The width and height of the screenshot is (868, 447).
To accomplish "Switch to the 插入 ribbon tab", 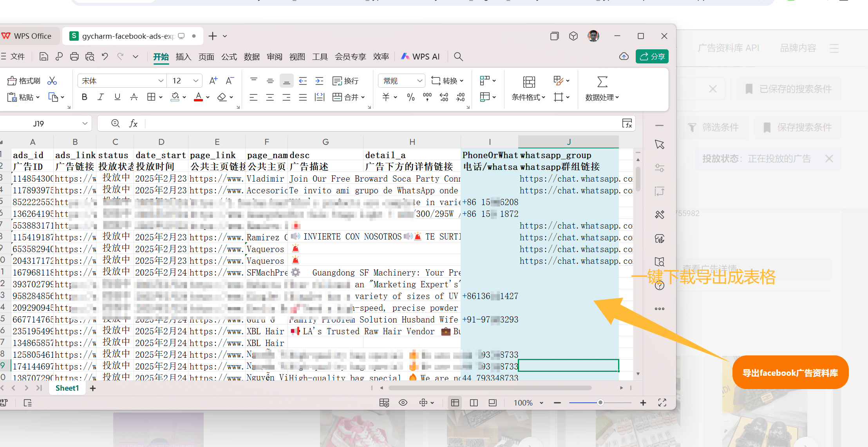I will (183, 57).
